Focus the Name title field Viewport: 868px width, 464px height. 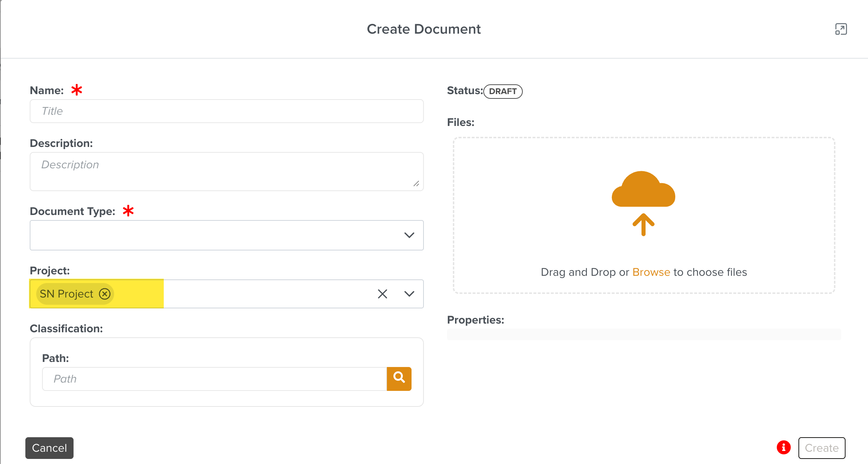[x=226, y=111]
